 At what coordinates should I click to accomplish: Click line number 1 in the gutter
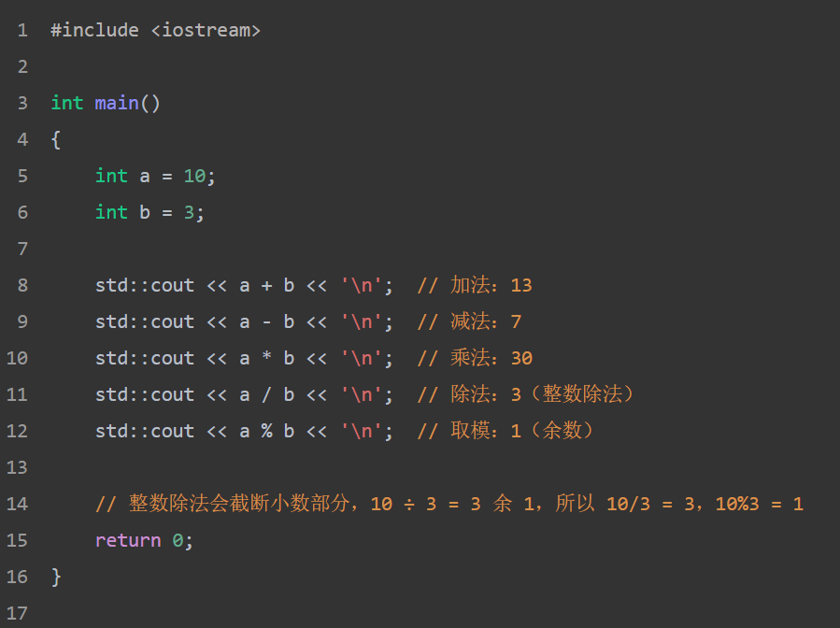pyautogui.click(x=22, y=30)
